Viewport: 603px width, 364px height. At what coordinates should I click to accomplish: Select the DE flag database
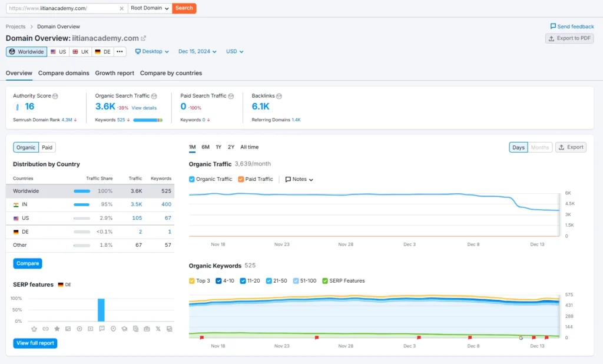(x=102, y=52)
